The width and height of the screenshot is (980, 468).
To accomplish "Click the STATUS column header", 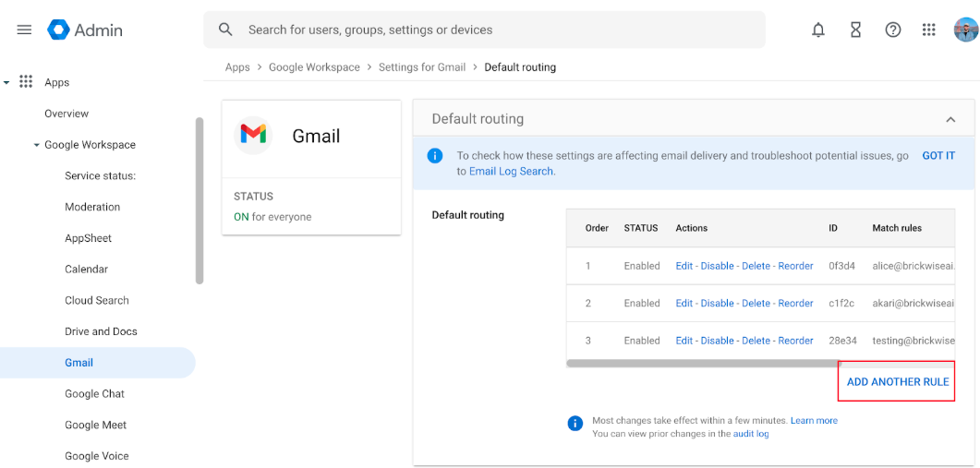I will tap(641, 228).
